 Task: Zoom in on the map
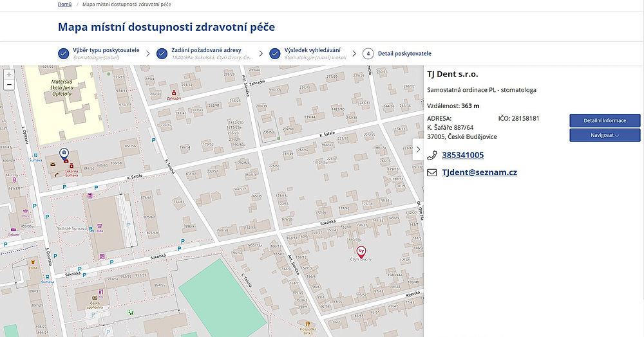[9, 73]
